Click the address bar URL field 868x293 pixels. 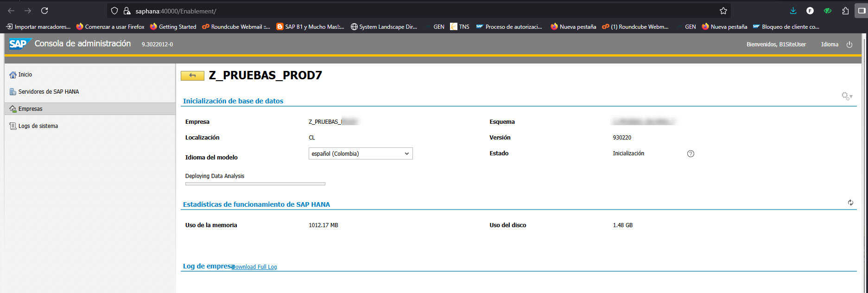point(417,11)
